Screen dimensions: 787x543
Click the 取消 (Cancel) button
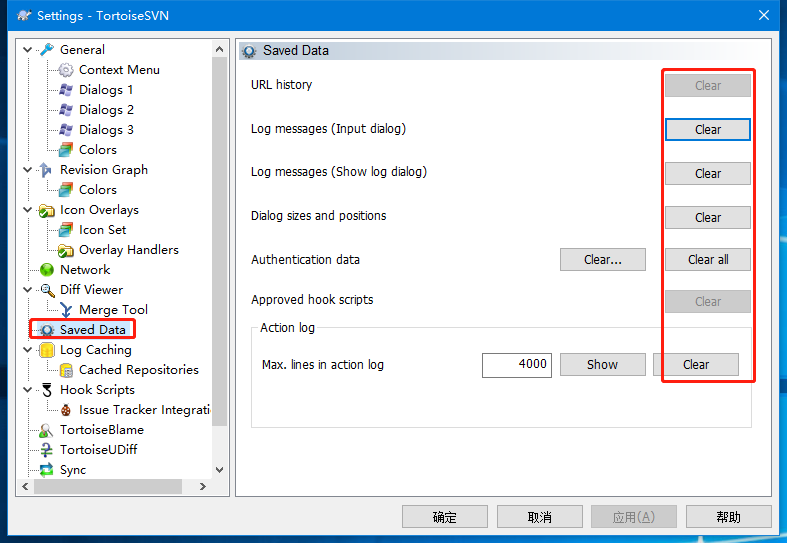pos(540,517)
